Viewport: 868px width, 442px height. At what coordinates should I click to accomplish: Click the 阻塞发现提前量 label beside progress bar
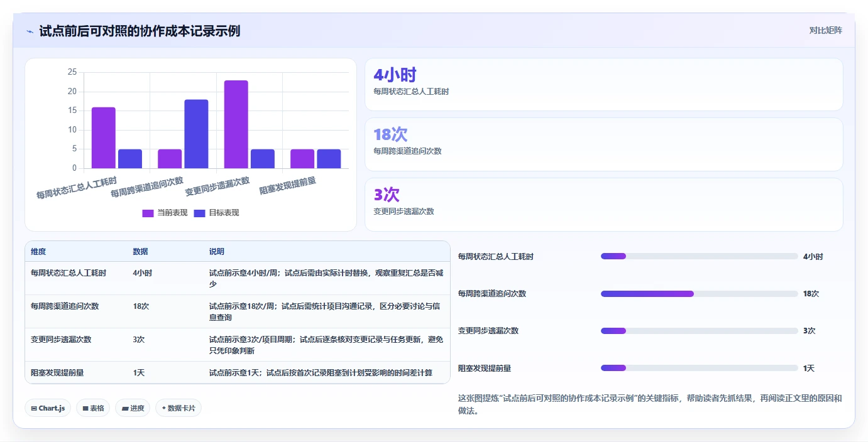click(x=485, y=369)
